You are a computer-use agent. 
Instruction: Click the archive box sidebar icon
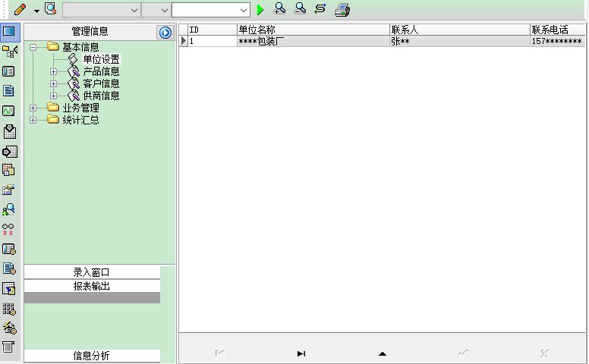[x=8, y=347]
